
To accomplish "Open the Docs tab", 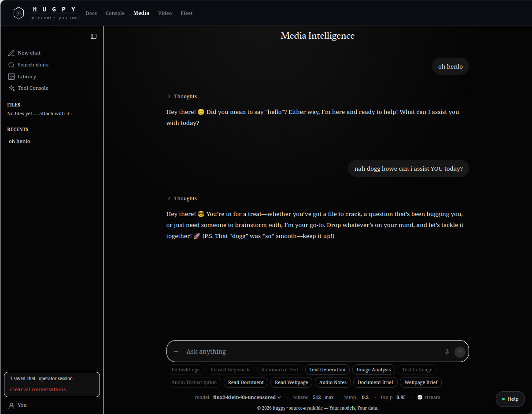I will tap(91, 13).
